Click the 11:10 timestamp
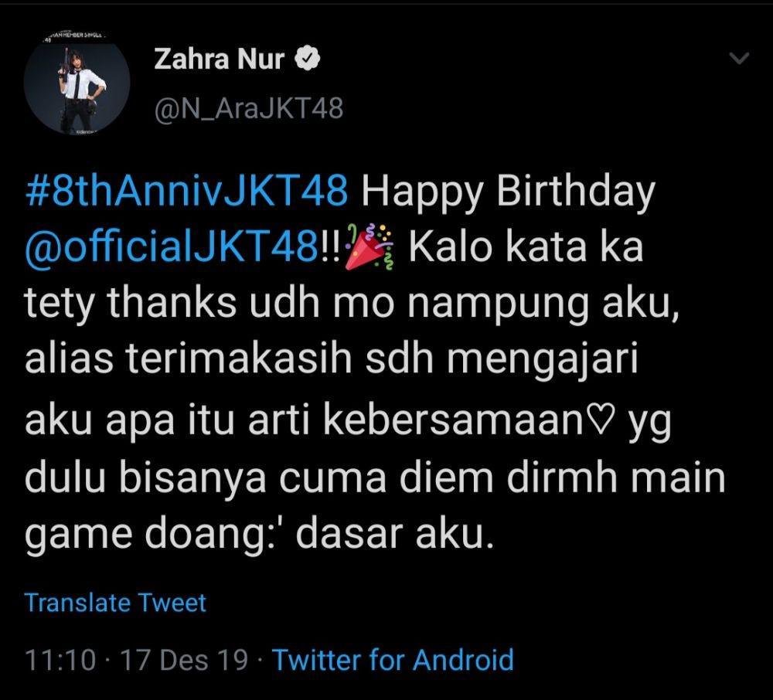 (x=60, y=660)
